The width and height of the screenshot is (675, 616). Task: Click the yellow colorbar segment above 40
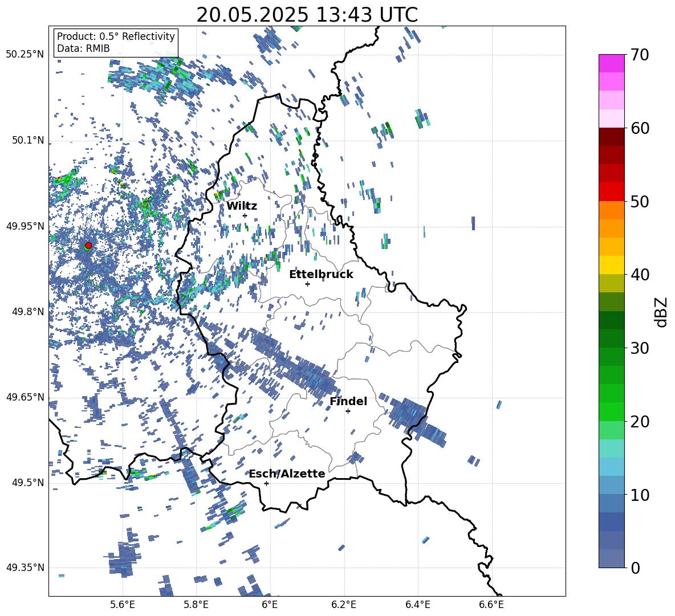[x=611, y=265]
